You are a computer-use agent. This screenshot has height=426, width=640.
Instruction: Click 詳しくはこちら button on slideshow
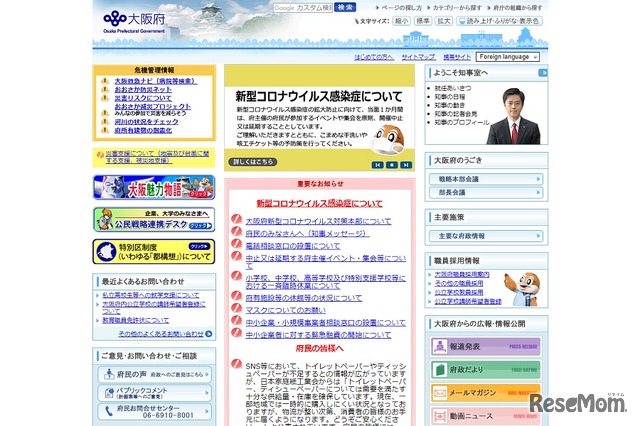point(253,162)
